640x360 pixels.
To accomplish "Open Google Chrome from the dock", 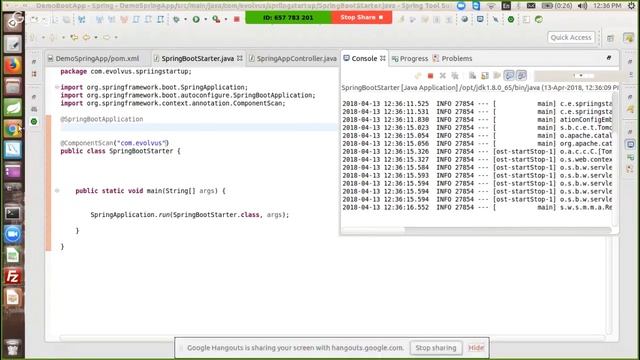I will click(x=13, y=129).
